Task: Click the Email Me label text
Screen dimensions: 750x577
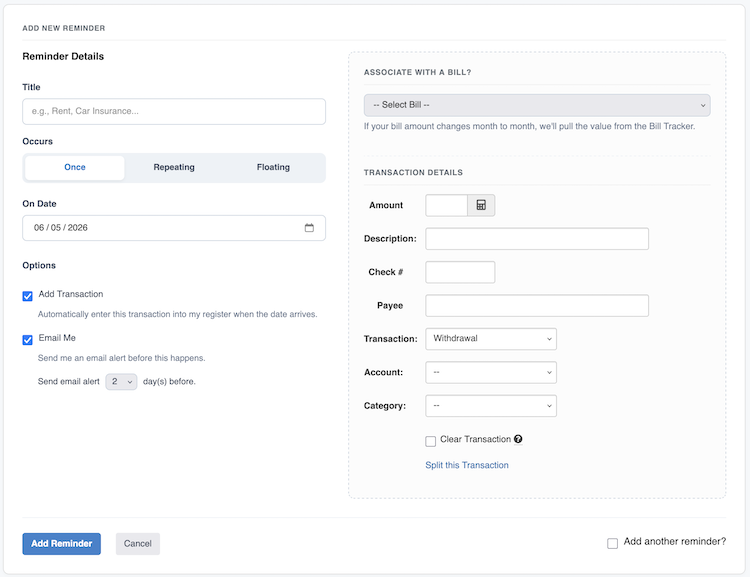Action: pos(57,338)
